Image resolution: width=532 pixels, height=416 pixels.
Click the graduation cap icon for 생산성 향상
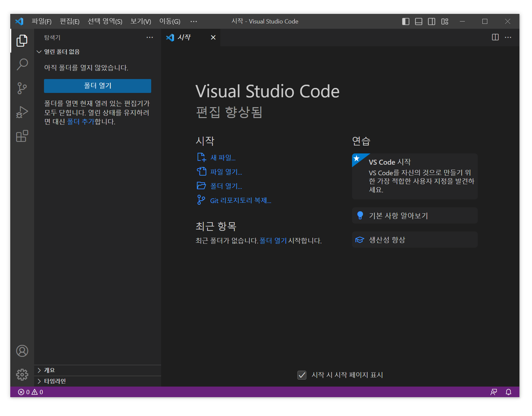coord(360,239)
